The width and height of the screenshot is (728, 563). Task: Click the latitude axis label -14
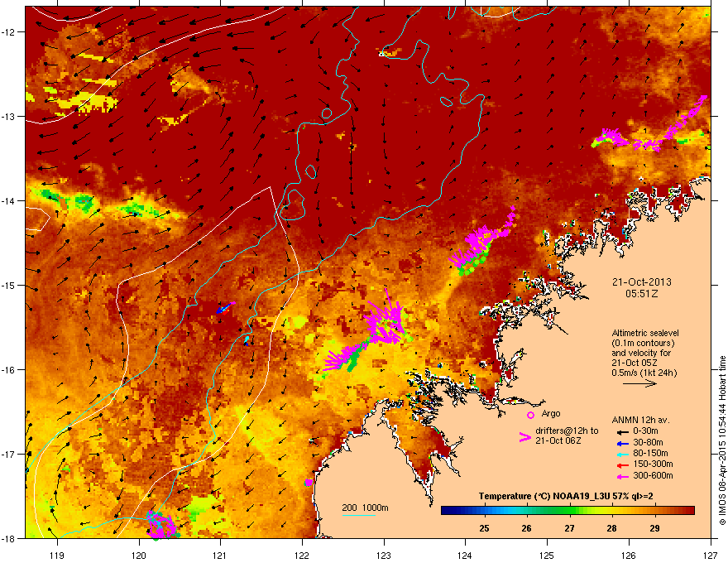[x=9, y=200]
